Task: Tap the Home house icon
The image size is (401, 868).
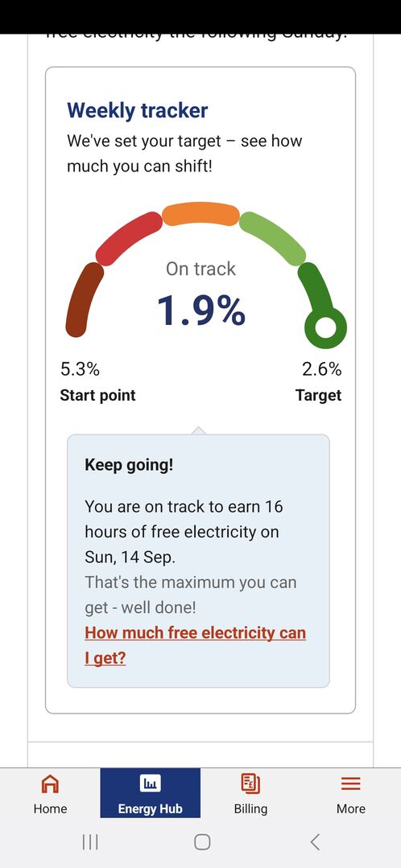Action: pos(50,784)
